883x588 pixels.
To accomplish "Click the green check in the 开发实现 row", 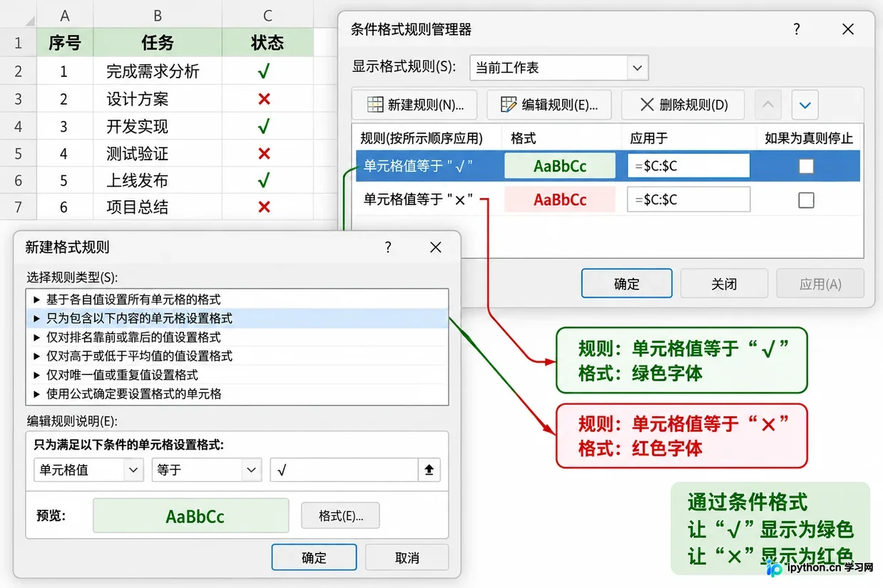I will [x=264, y=126].
